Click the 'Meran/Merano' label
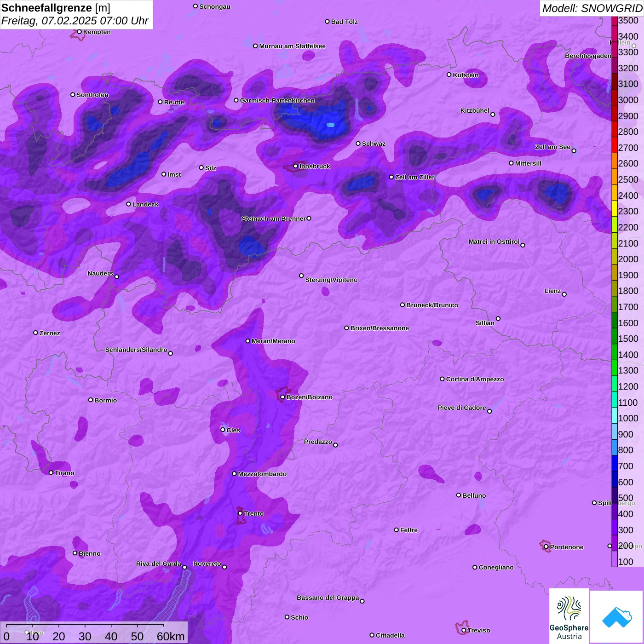Screen dimensions: 644x644 coord(273,341)
